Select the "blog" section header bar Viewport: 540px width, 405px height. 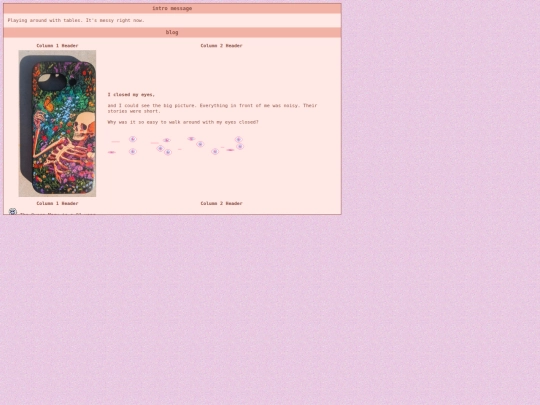point(172,32)
